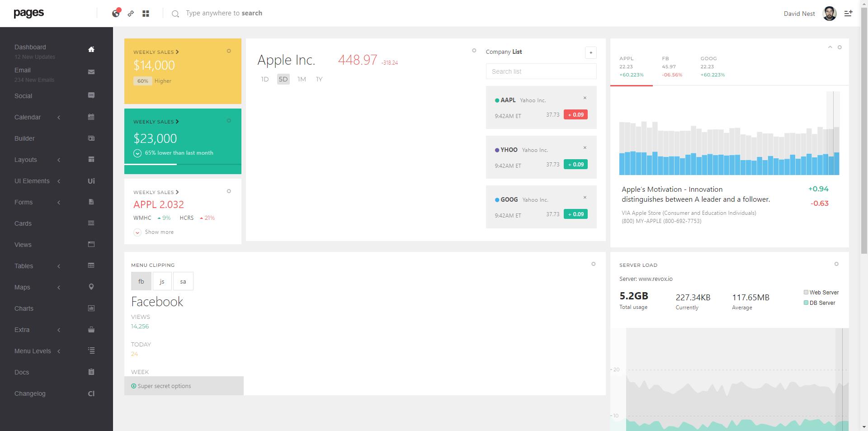Click the Views window icon in the sidebar
The image size is (868, 431).
click(x=91, y=244)
